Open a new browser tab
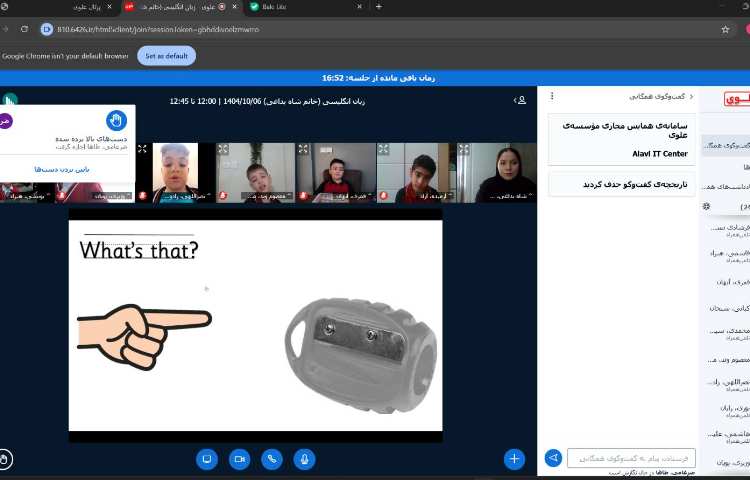The image size is (750, 480). (378, 7)
